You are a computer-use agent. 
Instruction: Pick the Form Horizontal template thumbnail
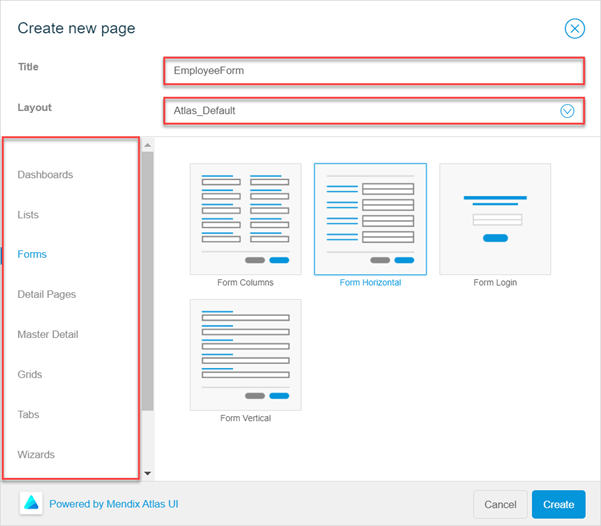(x=370, y=219)
